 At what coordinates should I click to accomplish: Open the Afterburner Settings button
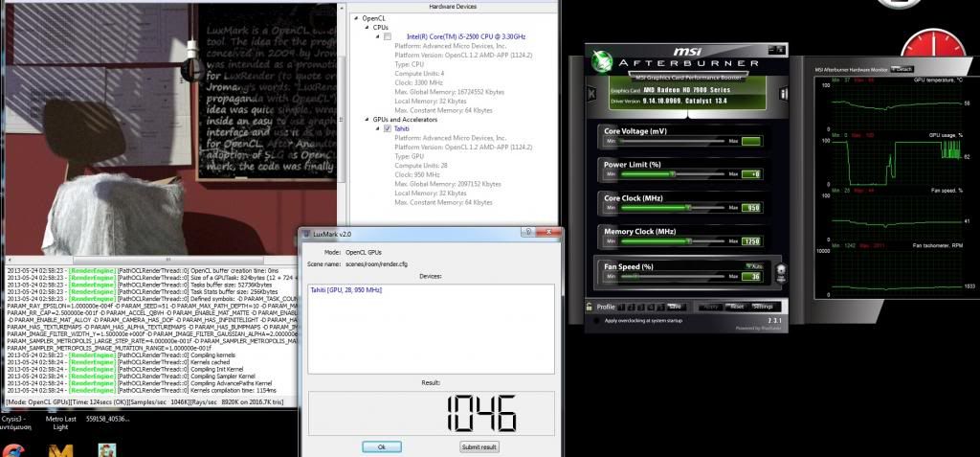[x=762, y=307]
